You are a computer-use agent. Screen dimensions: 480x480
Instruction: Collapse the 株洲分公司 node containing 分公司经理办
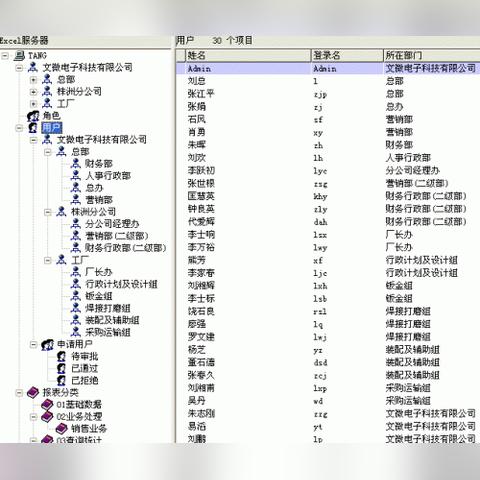[48, 212]
